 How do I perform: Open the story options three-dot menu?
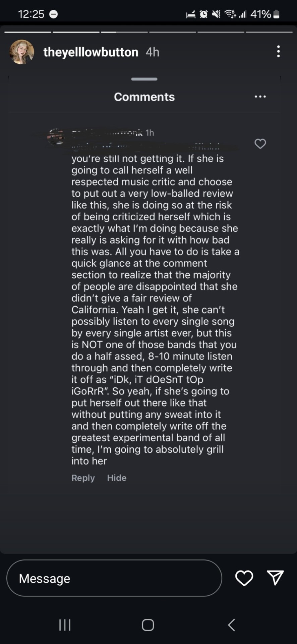pos(278,52)
